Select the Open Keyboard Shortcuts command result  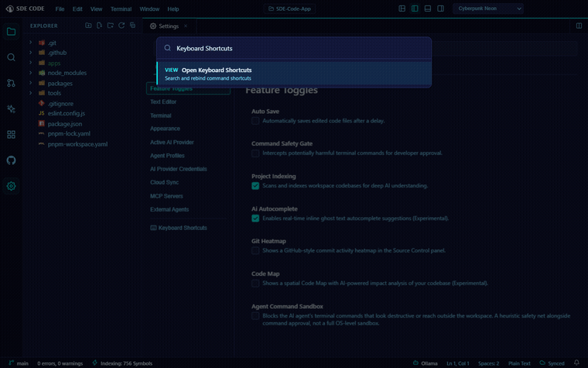pyautogui.click(x=294, y=74)
